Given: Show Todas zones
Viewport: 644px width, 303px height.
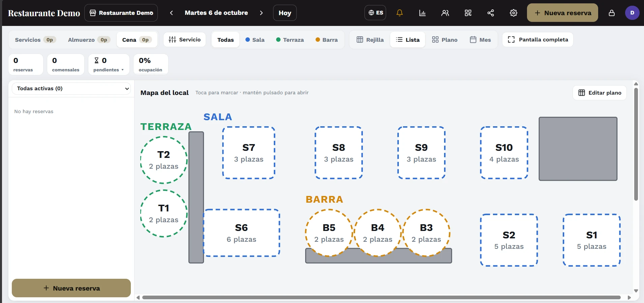Looking at the screenshot, I should pos(226,40).
